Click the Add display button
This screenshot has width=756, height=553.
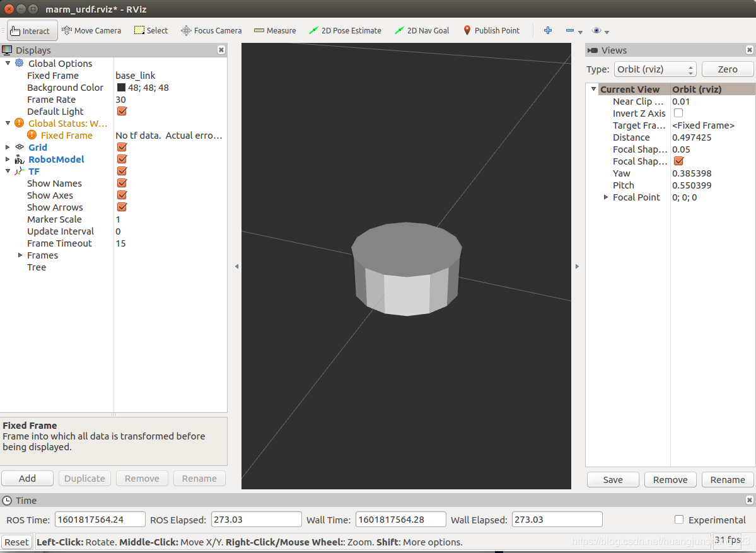point(28,478)
